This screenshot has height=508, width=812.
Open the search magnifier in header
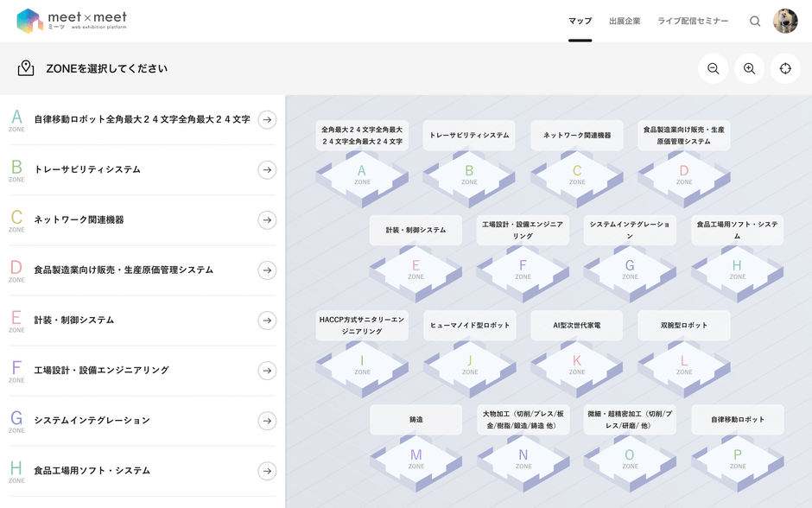click(755, 22)
